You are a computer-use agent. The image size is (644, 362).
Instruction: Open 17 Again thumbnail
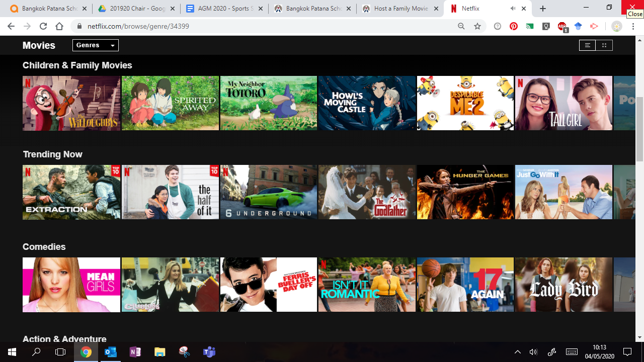(x=465, y=285)
